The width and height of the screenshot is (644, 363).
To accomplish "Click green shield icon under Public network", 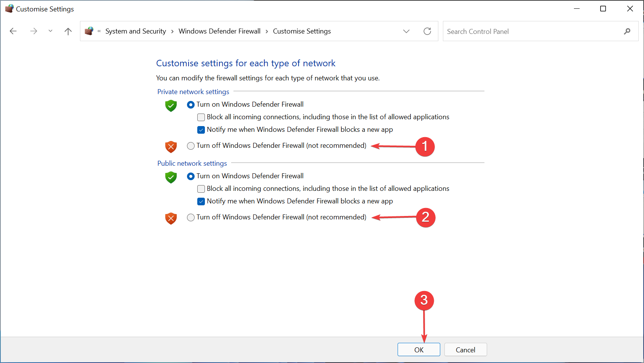I will tap(171, 177).
